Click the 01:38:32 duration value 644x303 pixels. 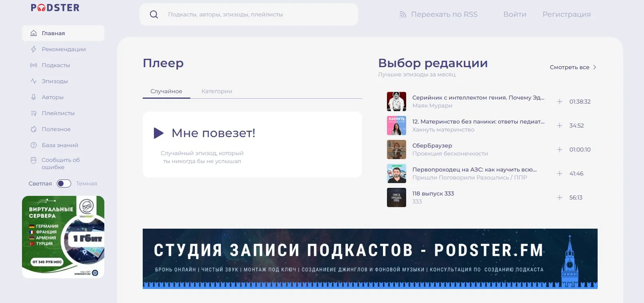(x=580, y=102)
